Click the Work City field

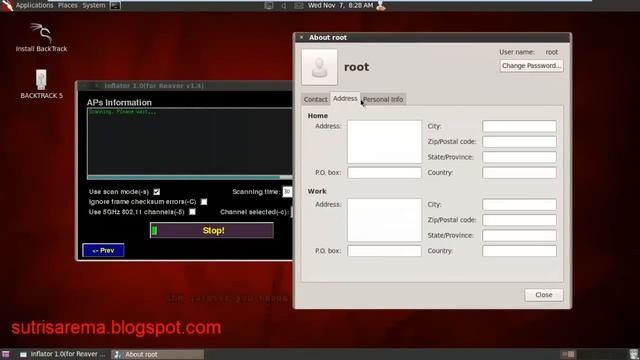click(519, 204)
